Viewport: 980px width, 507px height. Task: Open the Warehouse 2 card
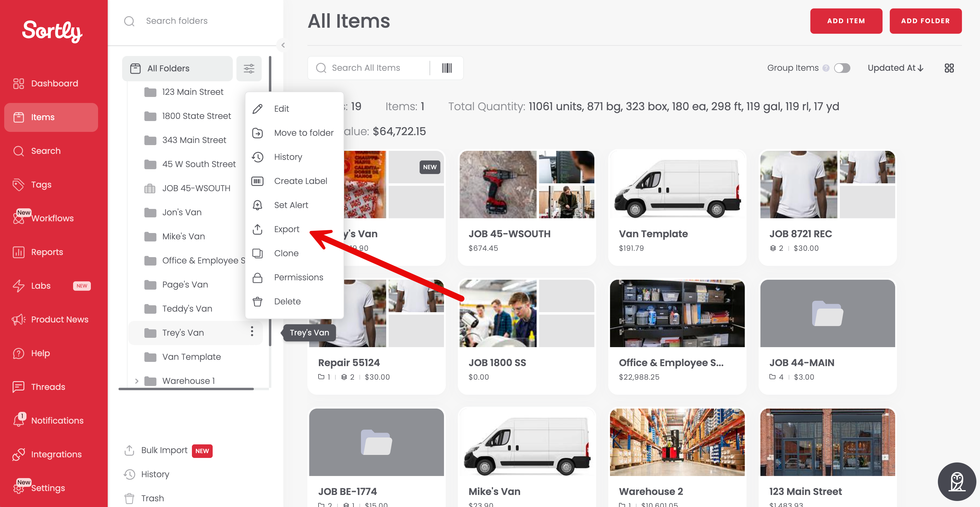(677, 457)
